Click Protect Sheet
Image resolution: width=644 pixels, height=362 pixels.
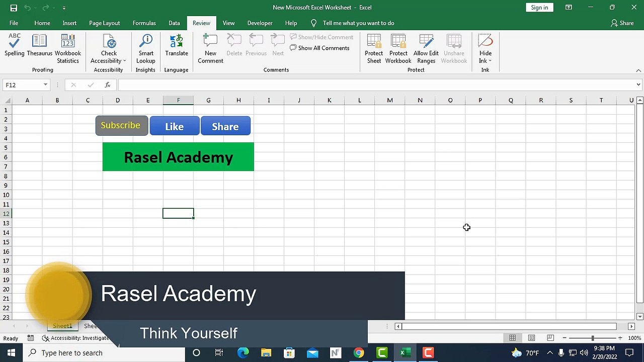pyautogui.click(x=374, y=49)
